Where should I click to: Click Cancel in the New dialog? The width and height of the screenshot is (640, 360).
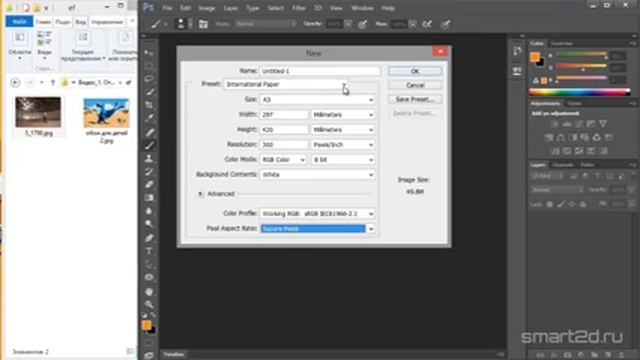tap(415, 85)
